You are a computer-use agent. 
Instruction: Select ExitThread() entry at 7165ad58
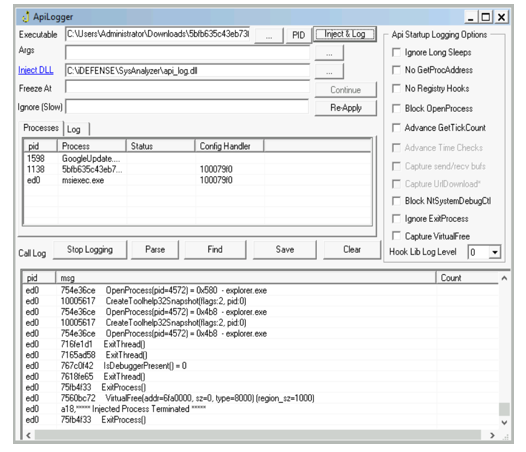pyautogui.click(x=261, y=355)
